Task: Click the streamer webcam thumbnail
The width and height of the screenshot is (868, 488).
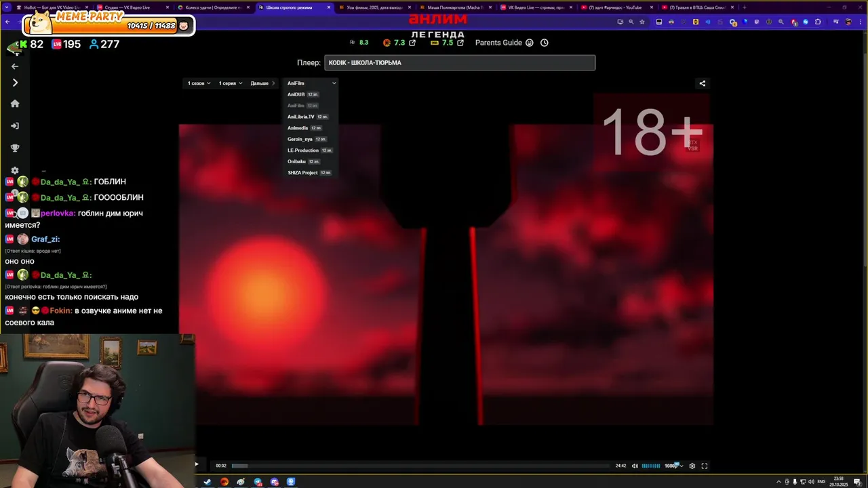Action: tap(98, 411)
